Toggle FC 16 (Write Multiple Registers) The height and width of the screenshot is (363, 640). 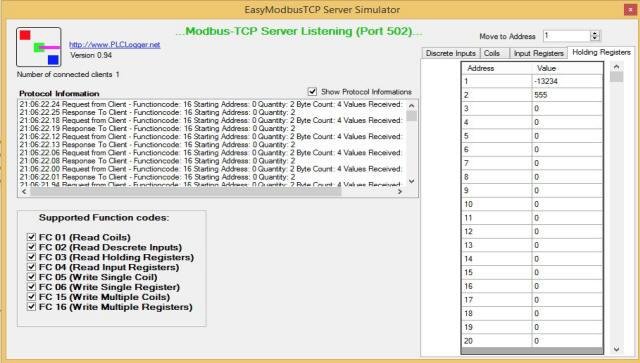[31, 307]
